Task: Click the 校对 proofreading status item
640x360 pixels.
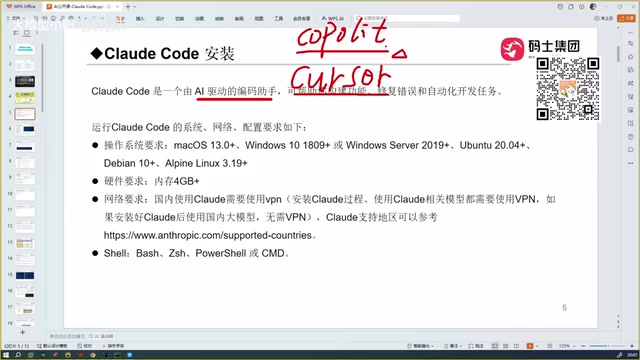Action: coord(85,346)
